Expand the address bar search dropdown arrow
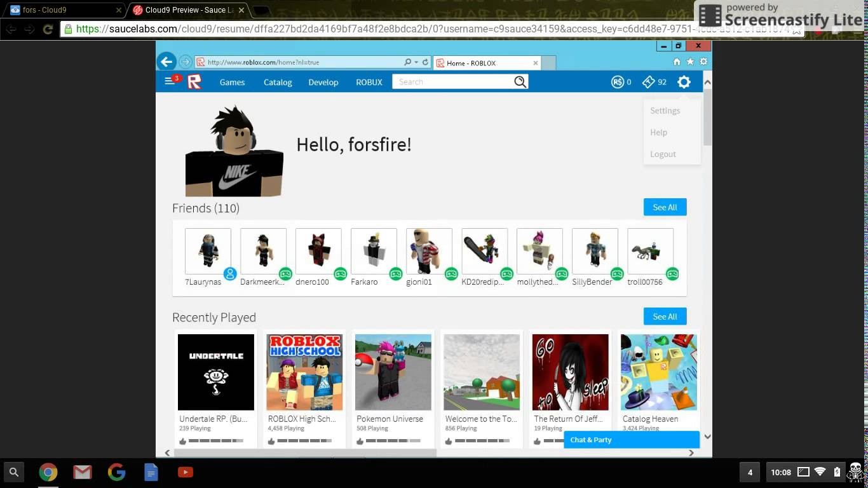This screenshot has width=868, height=488. click(x=416, y=62)
